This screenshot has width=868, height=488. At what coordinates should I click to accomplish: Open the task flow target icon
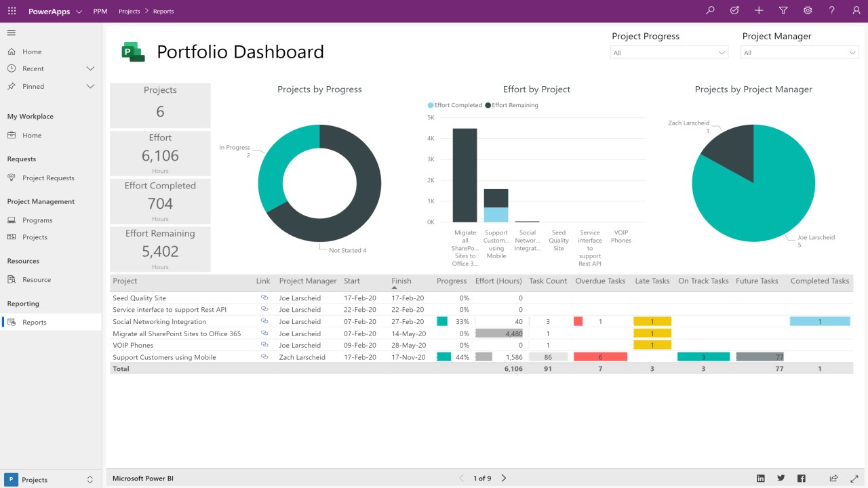pos(734,11)
